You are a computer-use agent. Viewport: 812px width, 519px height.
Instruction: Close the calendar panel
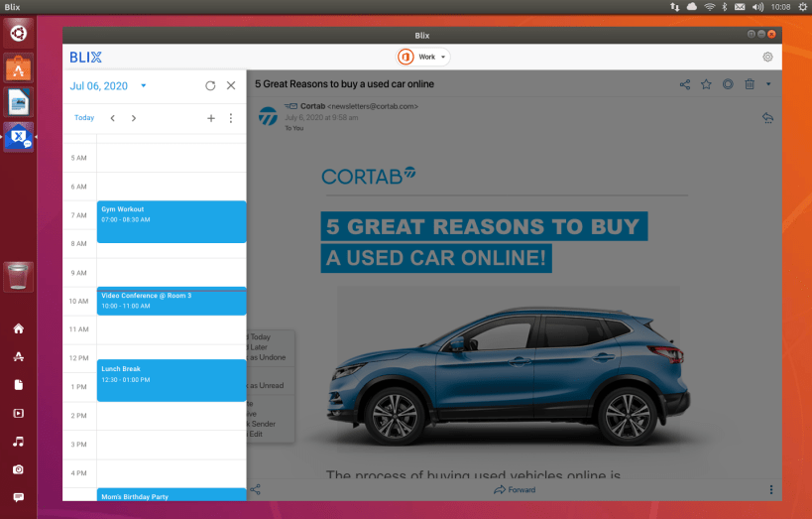[231, 85]
